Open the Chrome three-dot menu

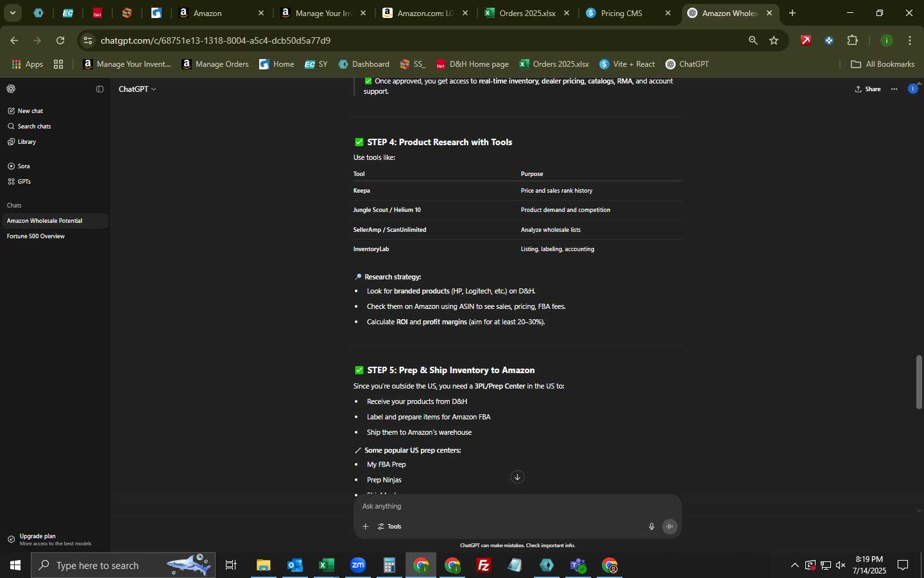(910, 40)
